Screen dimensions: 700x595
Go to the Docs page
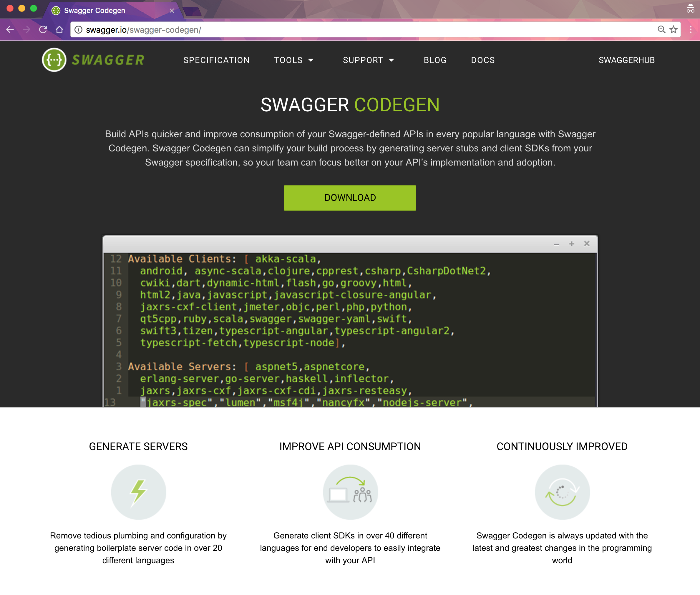pos(483,60)
